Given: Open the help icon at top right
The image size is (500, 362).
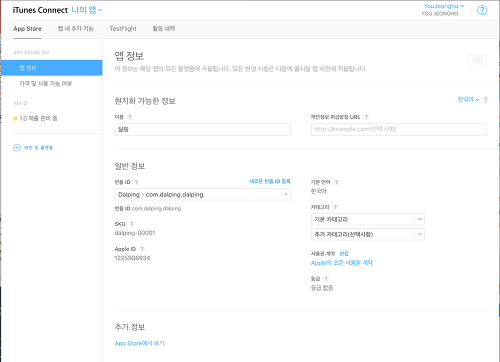Looking at the screenshot, I should pyautogui.click(x=482, y=10).
